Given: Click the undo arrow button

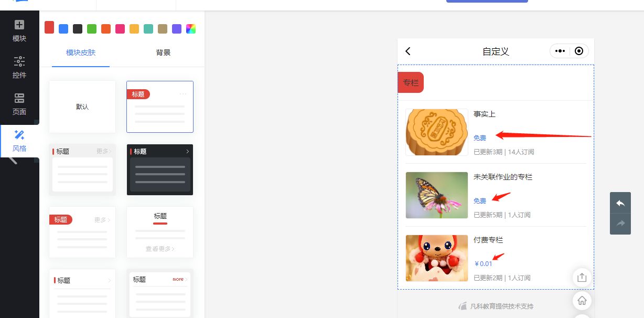Looking at the screenshot, I should point(620,203).
